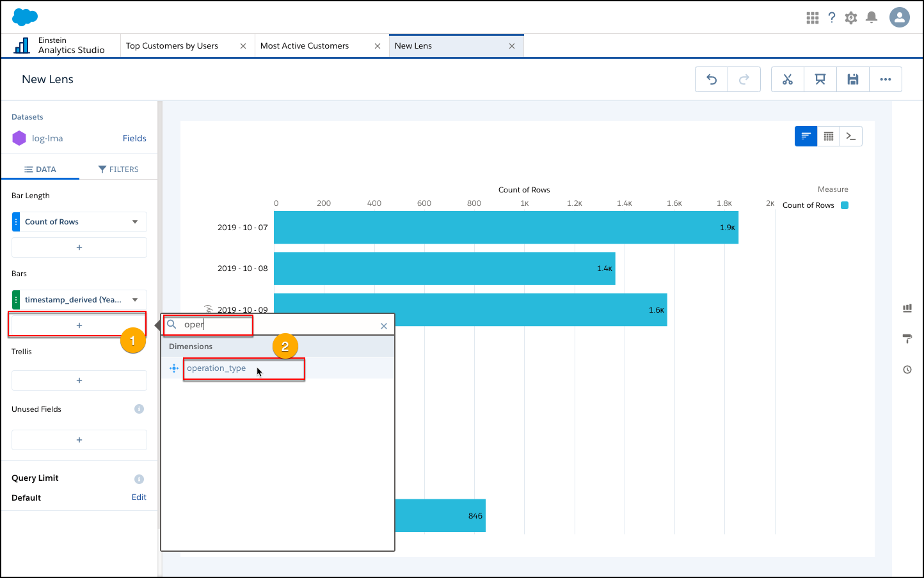The width and height of the screenshot is (924, 578).
Task: Open the charts panel icon on right
Action: pyautogui.click(x=907, y=308)
